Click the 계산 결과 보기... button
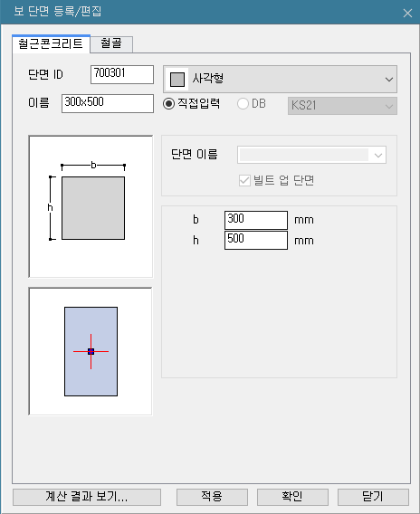 click(87, 497)
